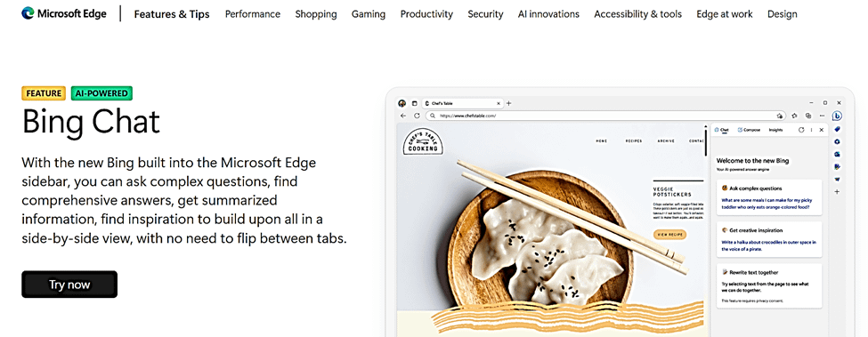Click the haiku about crocodiles suggestion

click(769, 245)
